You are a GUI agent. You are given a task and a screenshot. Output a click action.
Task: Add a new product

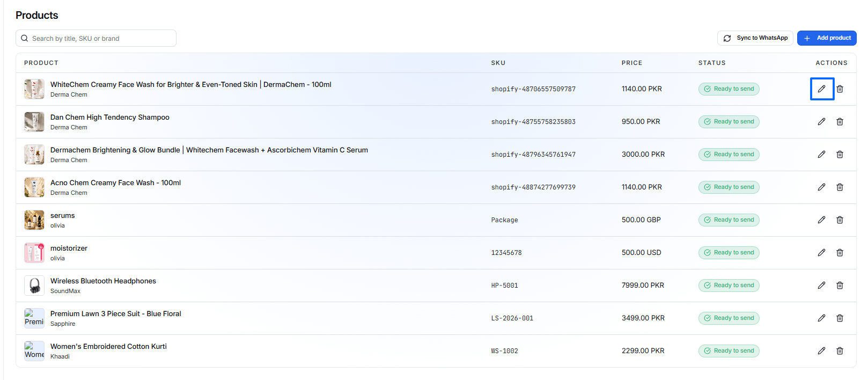(x=827, y=38)
